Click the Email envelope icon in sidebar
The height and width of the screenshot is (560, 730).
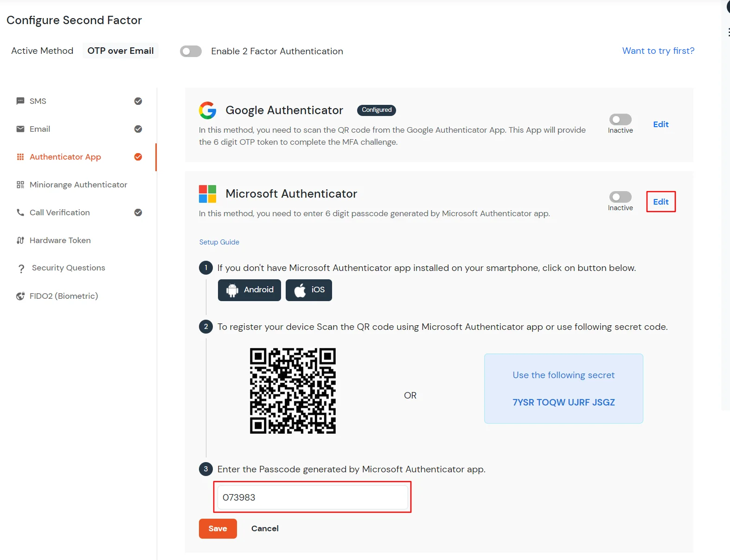20,129
